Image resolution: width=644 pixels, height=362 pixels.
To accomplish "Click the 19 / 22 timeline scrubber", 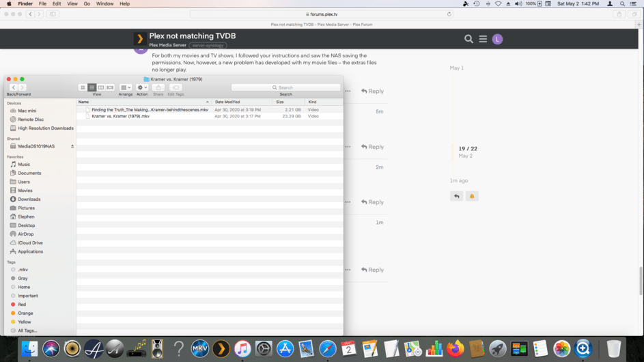I will point(468,149).
